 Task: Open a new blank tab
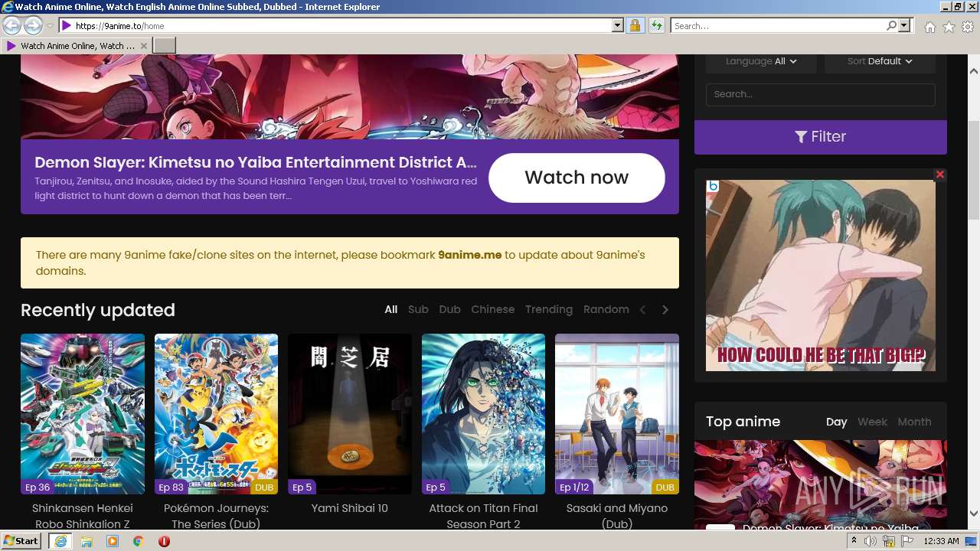[165, 46]
